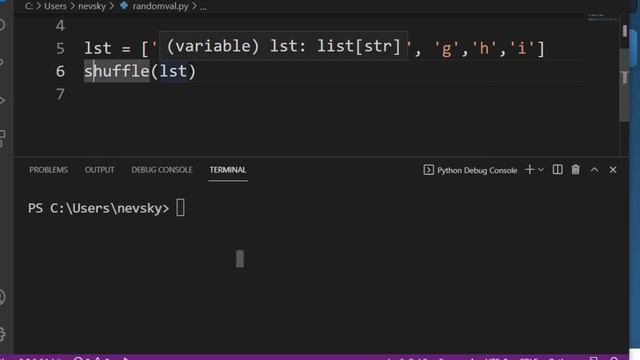Click the minimap at editor top right

pyautogui.click(x=603, y=18)
